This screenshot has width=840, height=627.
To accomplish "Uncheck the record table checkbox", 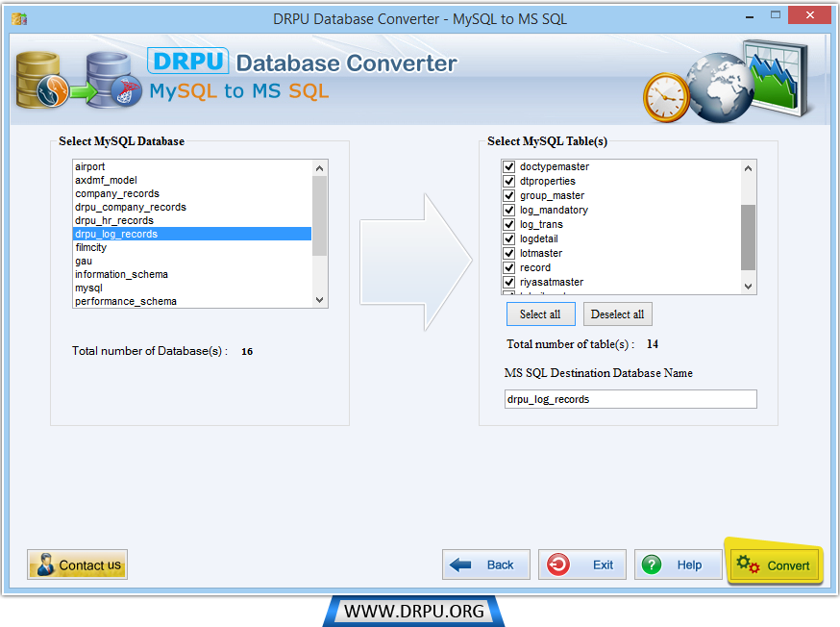I will click(x=509, y=267).
